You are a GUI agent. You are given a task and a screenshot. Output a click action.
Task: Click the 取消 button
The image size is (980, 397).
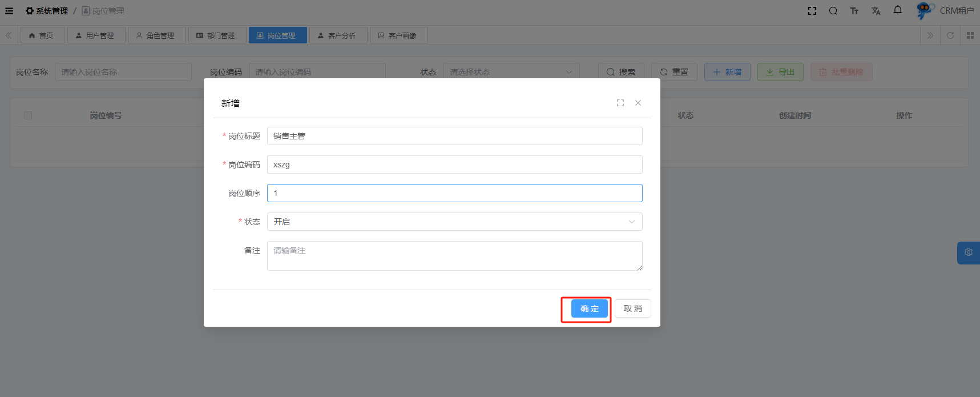point(632,308)
